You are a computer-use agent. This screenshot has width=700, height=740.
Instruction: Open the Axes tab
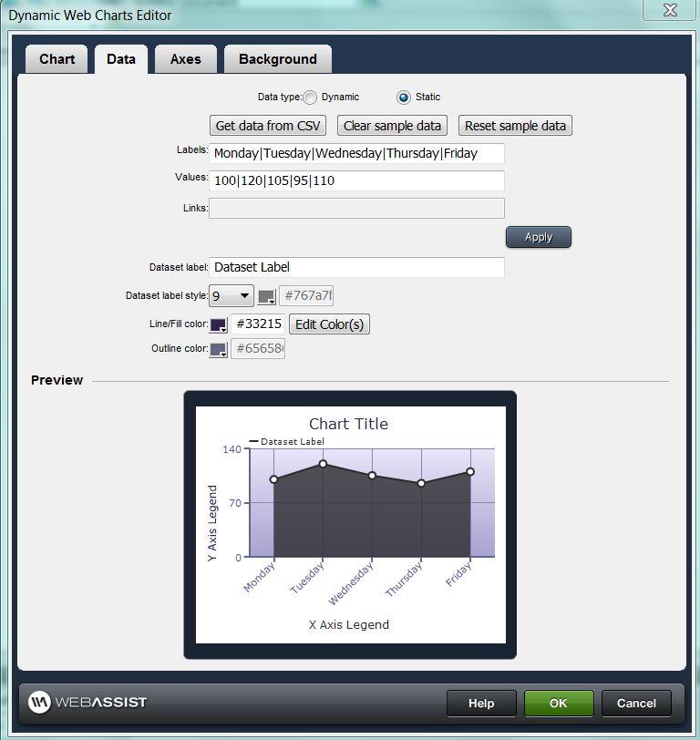(186, 59)
